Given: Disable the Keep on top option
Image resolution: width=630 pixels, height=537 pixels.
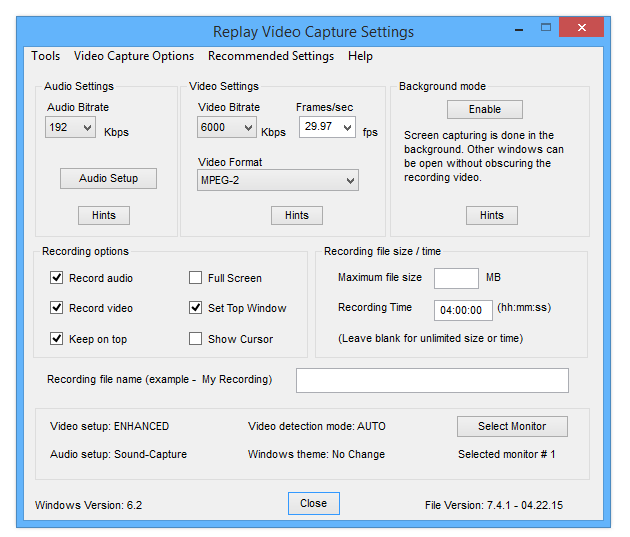Looking at the screenshot, I should pos(57,339).
